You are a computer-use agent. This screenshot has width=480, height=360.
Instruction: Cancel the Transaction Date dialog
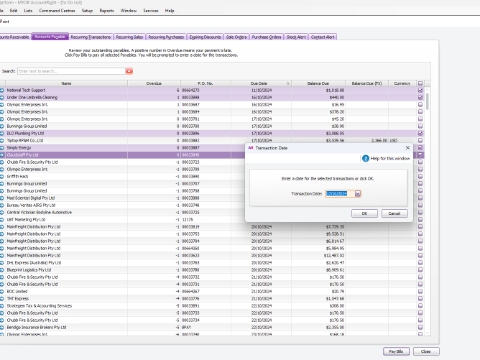click(394, 214)
